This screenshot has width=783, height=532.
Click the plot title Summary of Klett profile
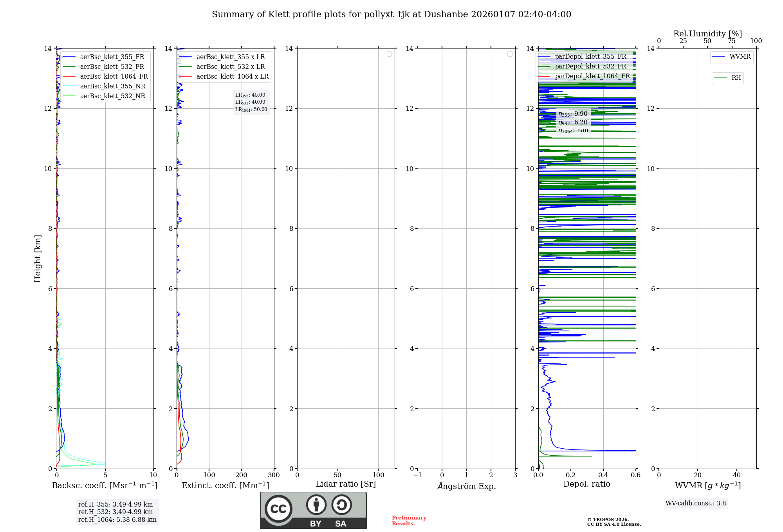(x=391, y=14)
